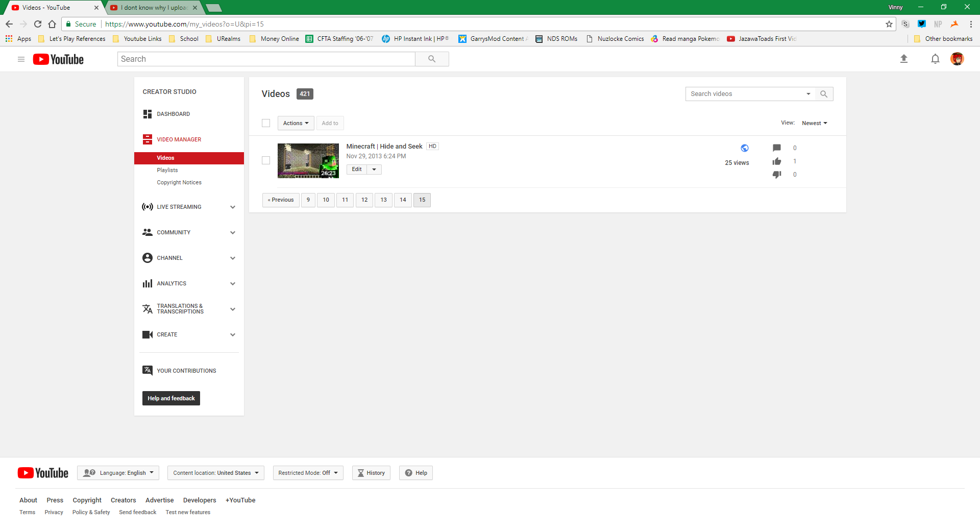Go to page 9 of videos
The height and width of the screenshot is (531, 980).
click(308, 200)
